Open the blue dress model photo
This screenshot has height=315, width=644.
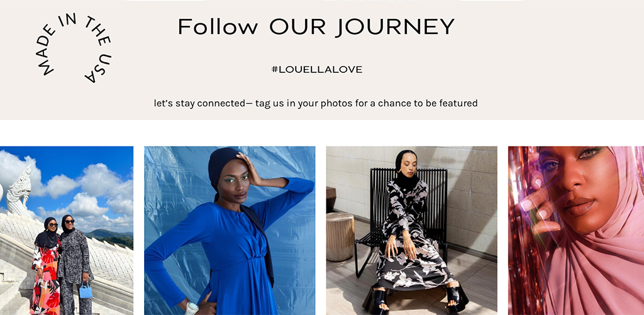(x=230, y=230)
